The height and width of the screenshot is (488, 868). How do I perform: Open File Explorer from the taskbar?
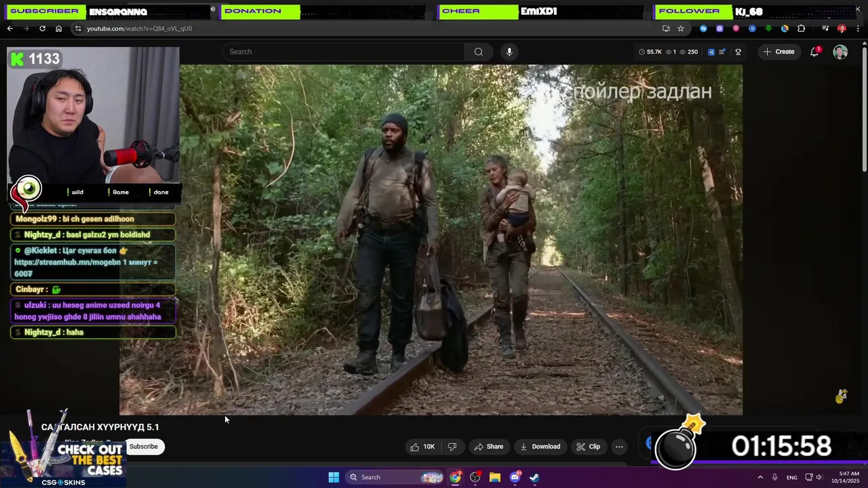pyautogui.click(x=495, y=477)
